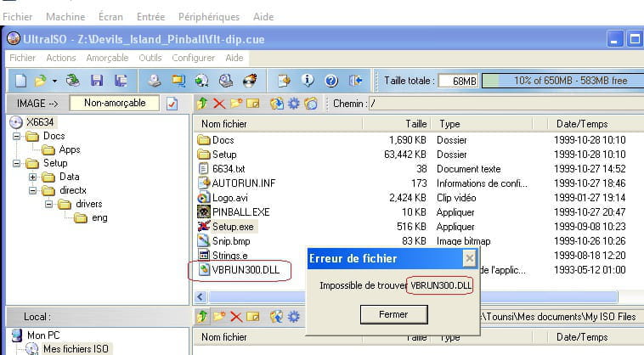Screen dimensions: 644x355
Task: Open UltraISO Fichier menu
Action: (x=22, y=58)
